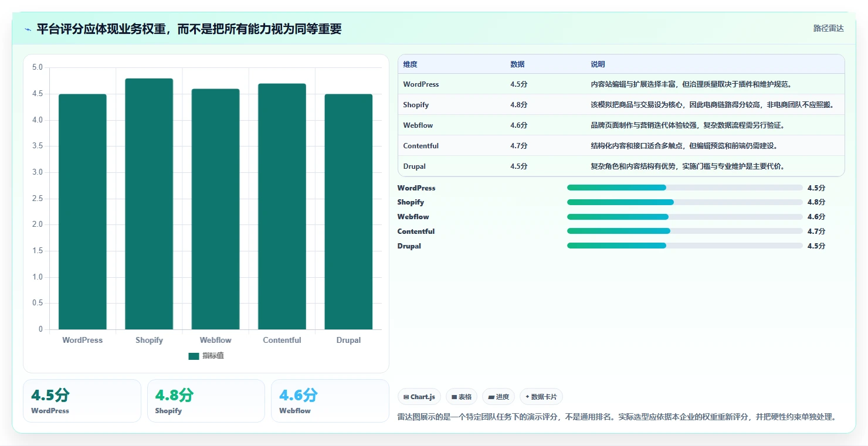The image size is (868, 446).
Task: Click the 指标值 legend label
Action: (x=213, y=356)
